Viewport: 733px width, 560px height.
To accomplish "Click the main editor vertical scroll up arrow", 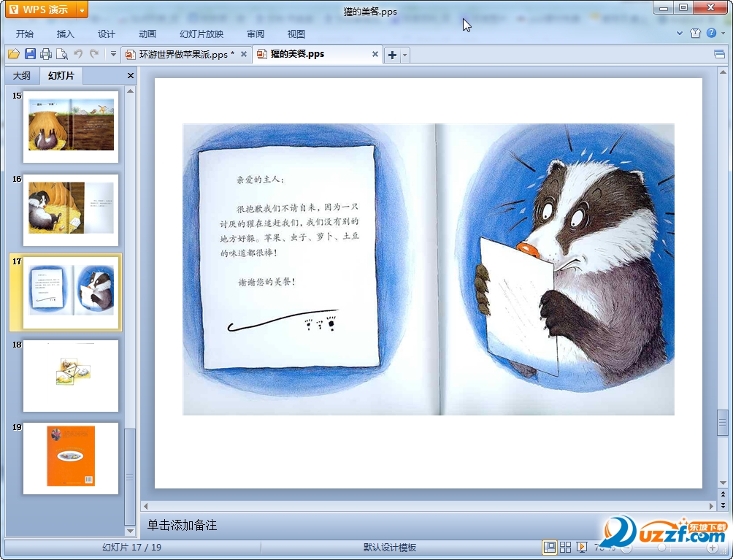I will tap(723, 72).
